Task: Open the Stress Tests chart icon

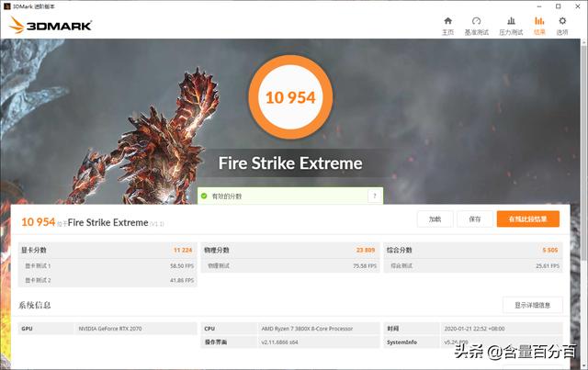Action: (x=511, y=21)
